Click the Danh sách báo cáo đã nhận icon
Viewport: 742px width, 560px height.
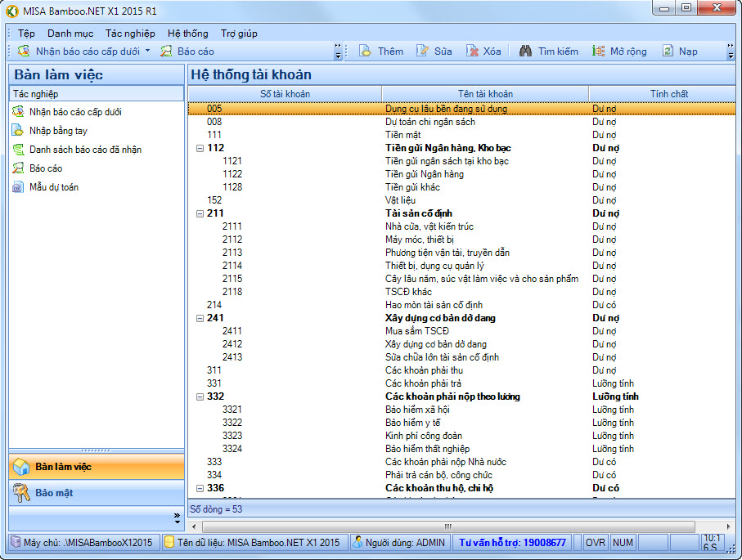pyautogui.click(x=18, y=149)
